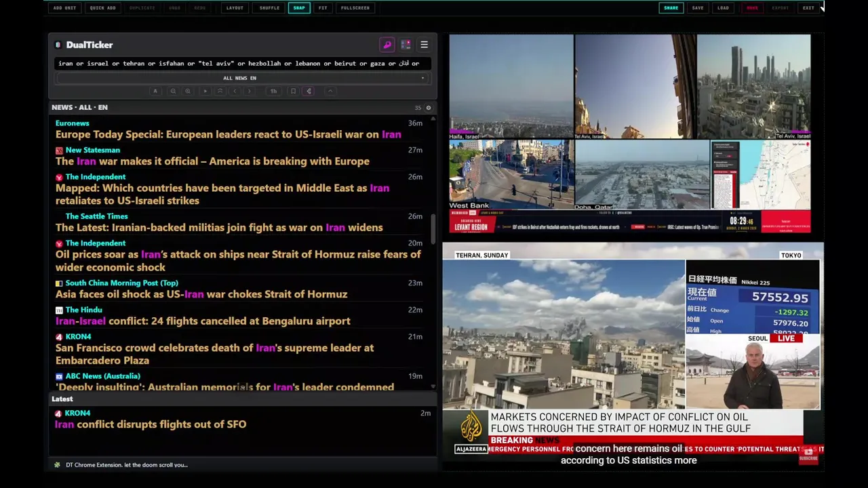
Task: Click the zoom in magnifier icon
Action: point(188,91)
